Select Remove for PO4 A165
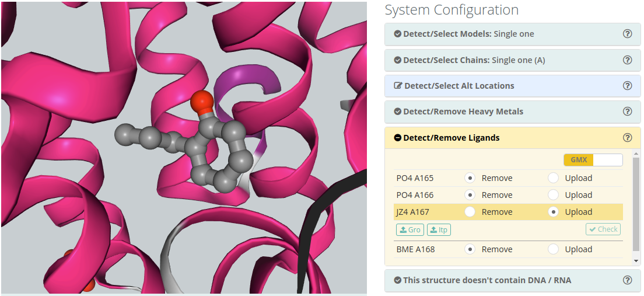Screen dimensions: 644x296 click(470, 178)
